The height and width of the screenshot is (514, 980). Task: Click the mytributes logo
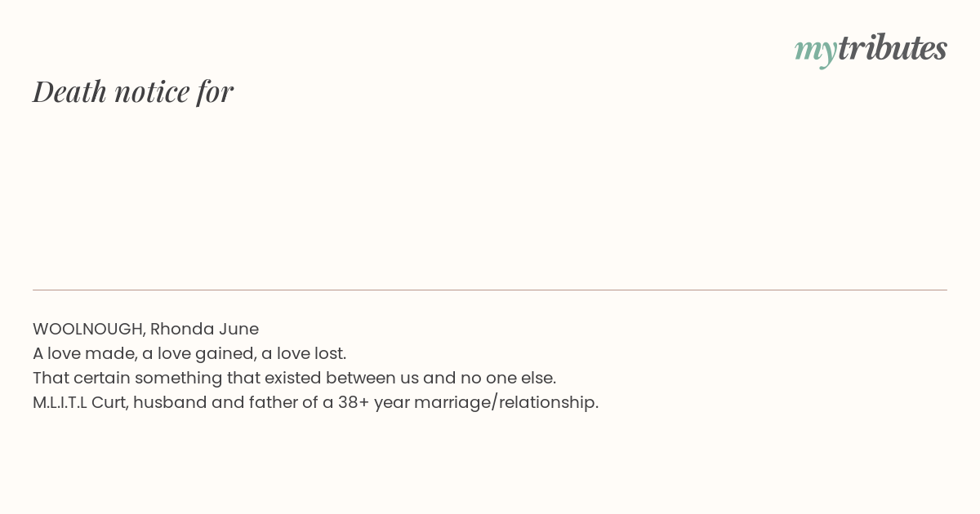coord(871,49)
